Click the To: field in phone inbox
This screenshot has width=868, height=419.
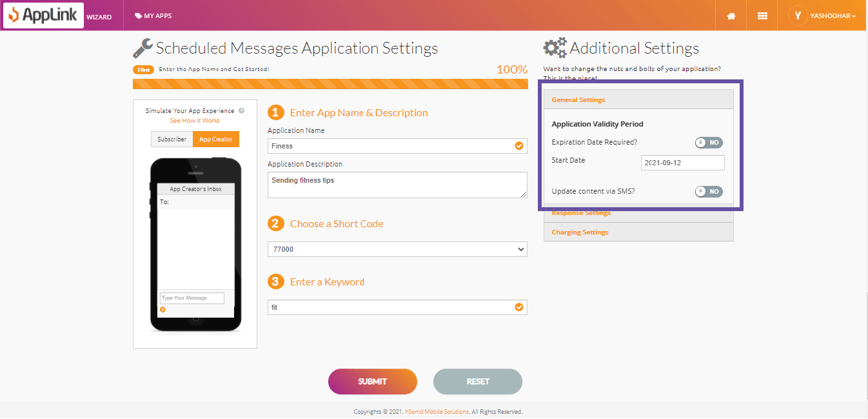pyautogui.click(x=195, y=202)
